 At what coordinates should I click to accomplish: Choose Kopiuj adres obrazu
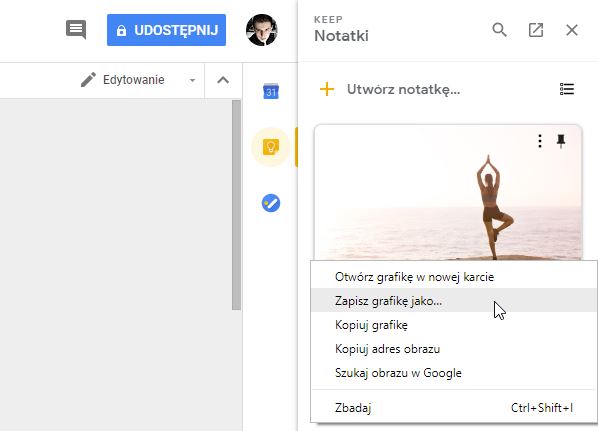click(x=454, y=349)
